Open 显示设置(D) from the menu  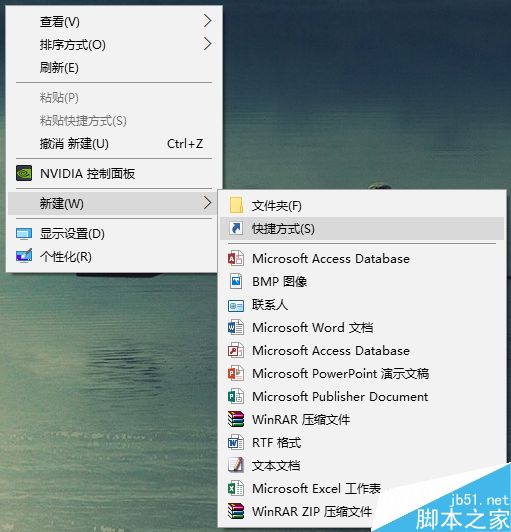[x=112, y=234]
